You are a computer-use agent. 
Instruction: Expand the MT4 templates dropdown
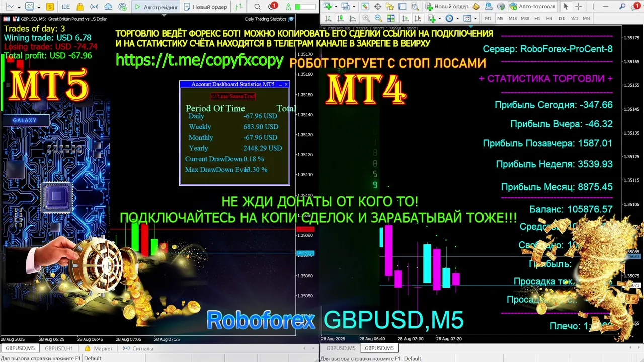click(x=475, y=18)
